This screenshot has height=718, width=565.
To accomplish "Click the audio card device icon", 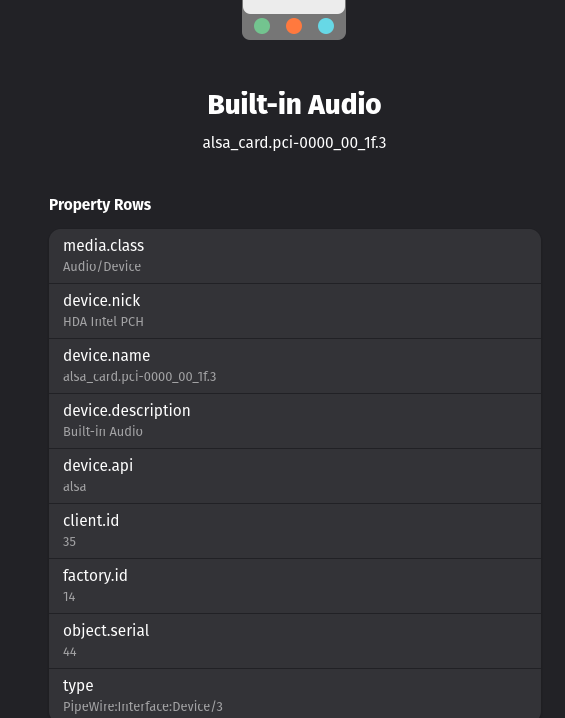I will 294,20.
